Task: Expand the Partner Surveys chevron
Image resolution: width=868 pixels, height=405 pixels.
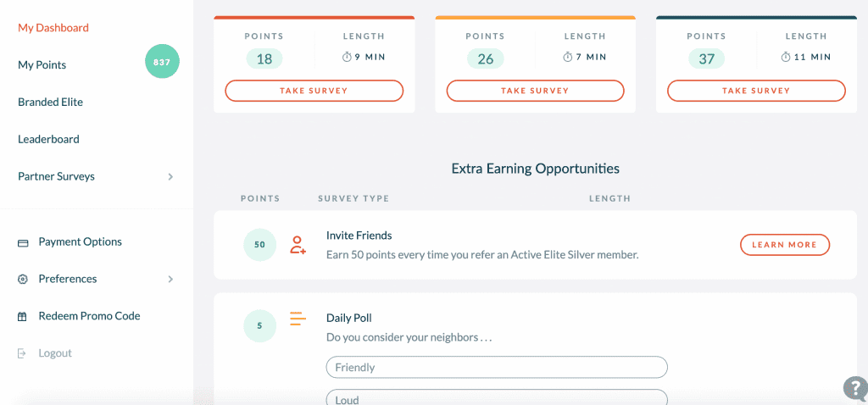Action: (x=170, y=177)
